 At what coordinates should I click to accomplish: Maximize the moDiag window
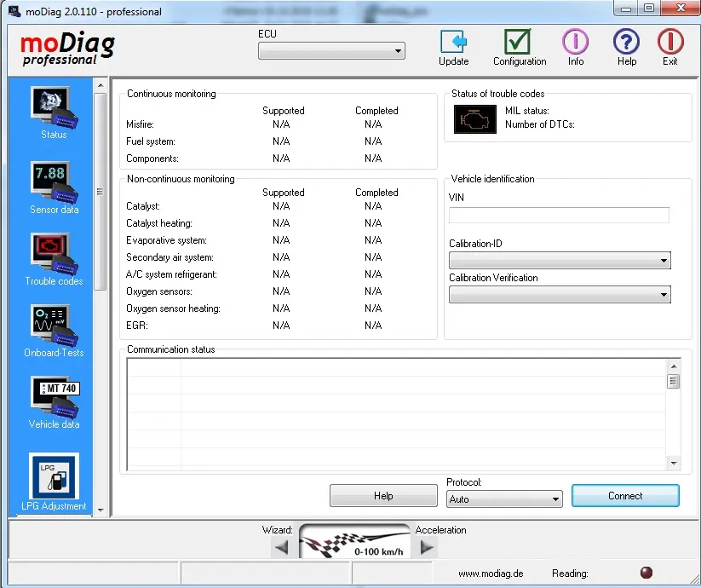(x=649, y=9)
